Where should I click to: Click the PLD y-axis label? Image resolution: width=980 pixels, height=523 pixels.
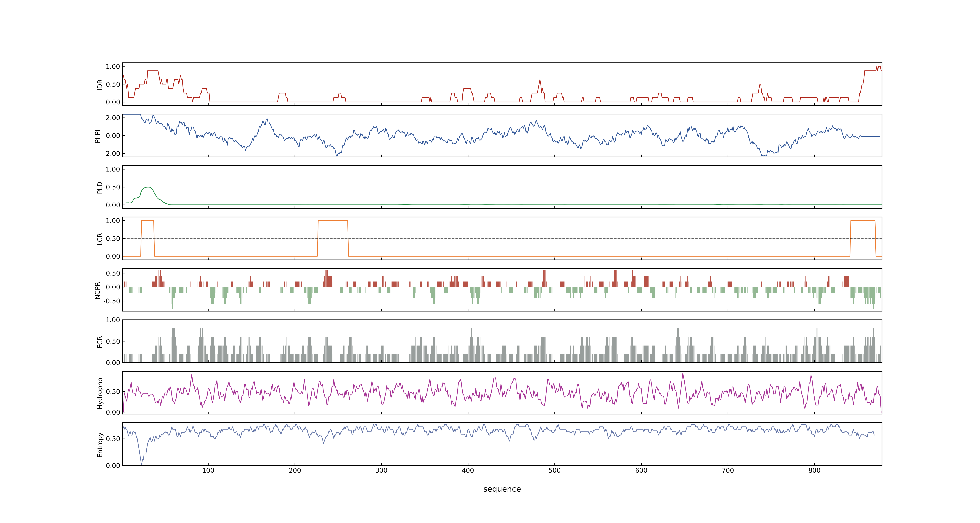(x=100, y=187)
